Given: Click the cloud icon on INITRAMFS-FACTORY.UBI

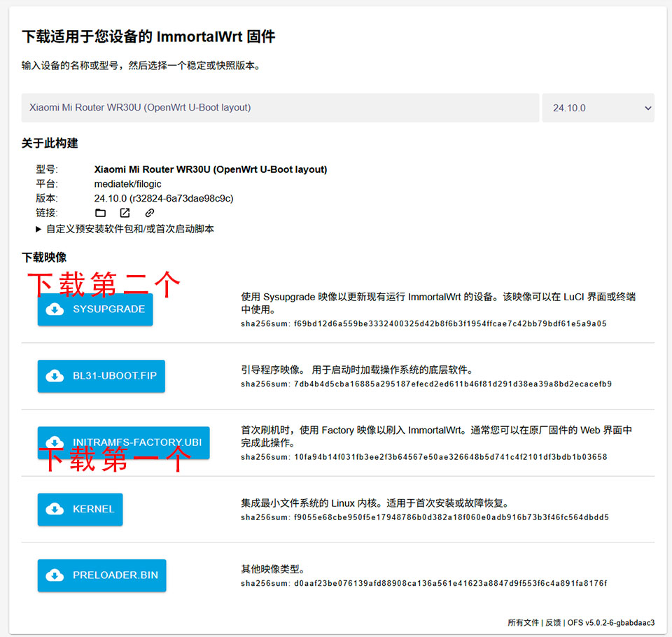Looking at the screenshot, I should [x=55, y=442].
